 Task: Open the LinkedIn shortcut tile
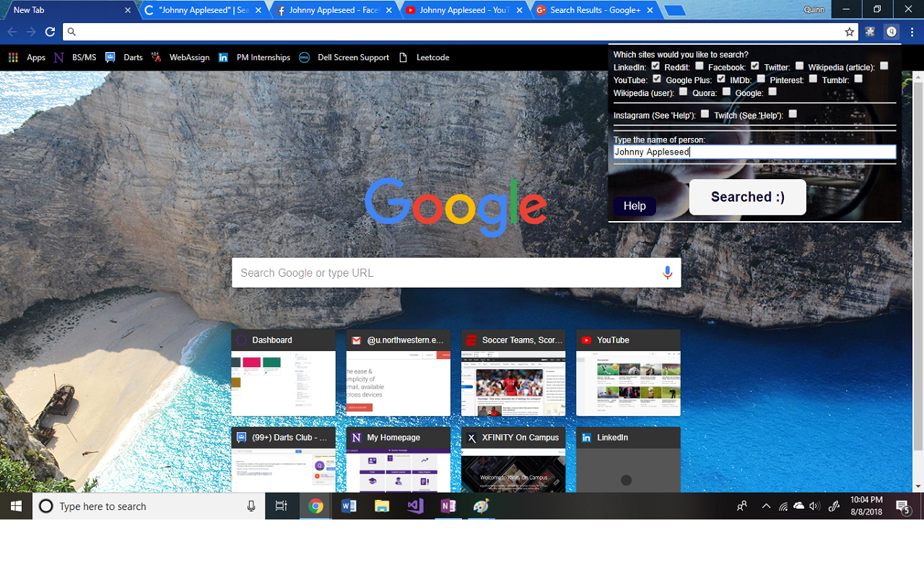628,460
